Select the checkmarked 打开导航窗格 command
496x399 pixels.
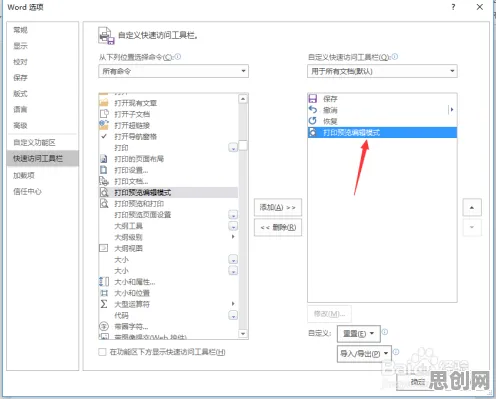tap(168, 136)
